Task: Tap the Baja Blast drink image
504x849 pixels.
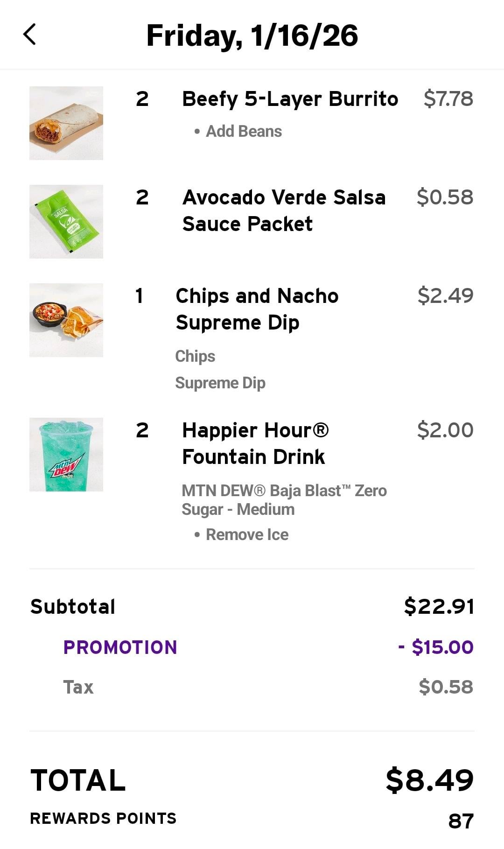Action: [x=66, y=455]
